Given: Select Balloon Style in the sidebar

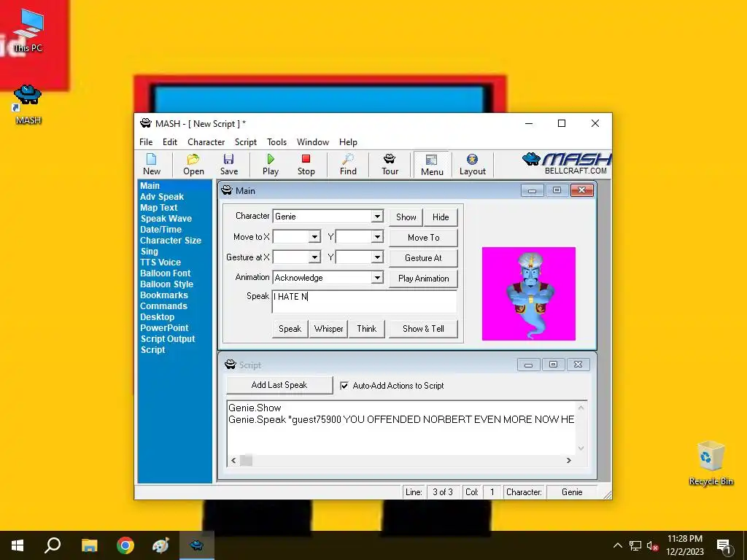Looking at the screenshot, I should (x=166, y=284).
